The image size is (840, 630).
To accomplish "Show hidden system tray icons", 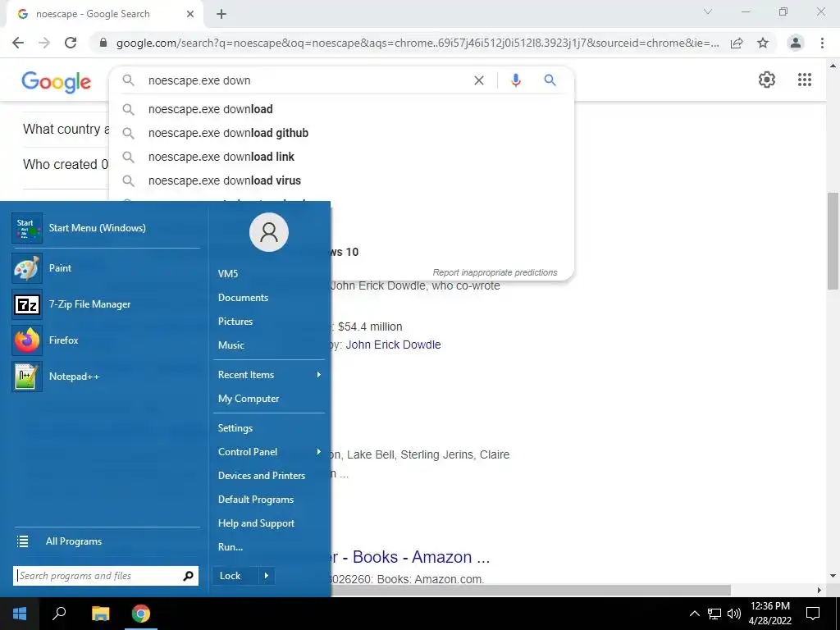I will [694, 614].
